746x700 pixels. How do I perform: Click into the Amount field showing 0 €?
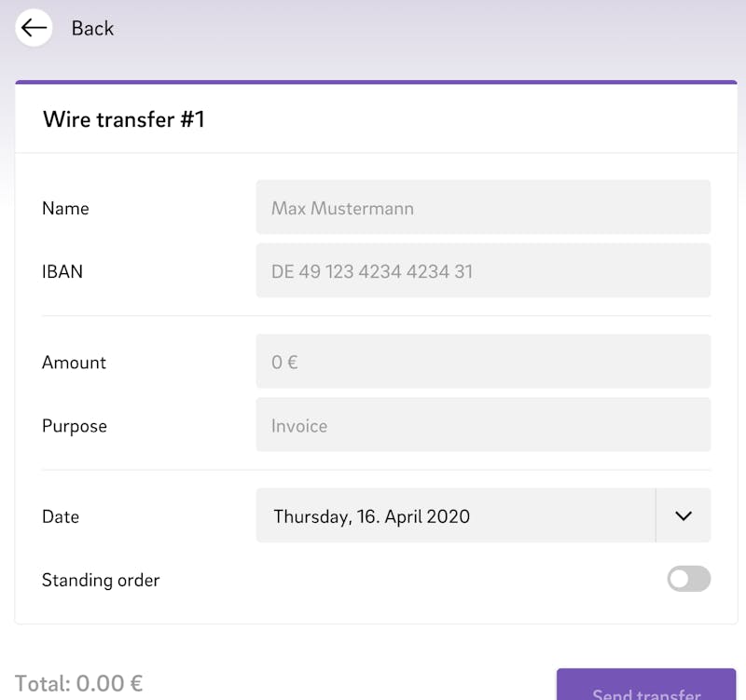pyautogui.click(x=483, y=361)
